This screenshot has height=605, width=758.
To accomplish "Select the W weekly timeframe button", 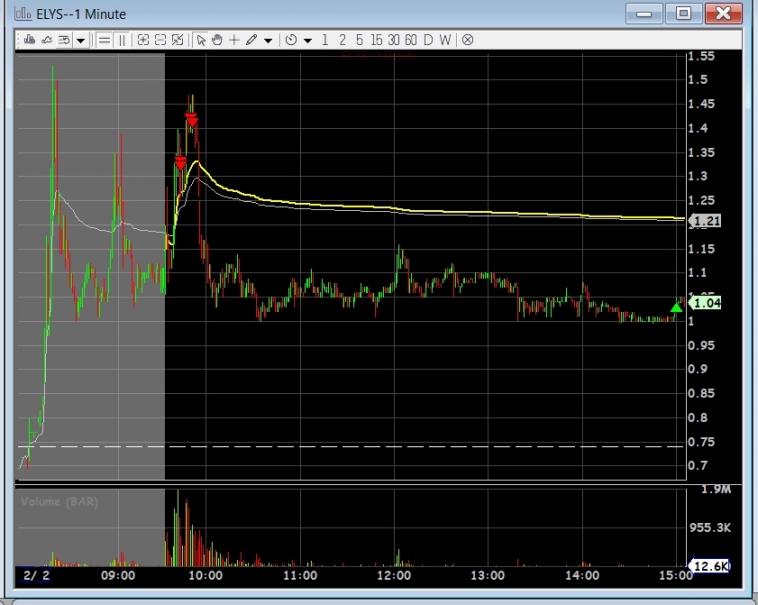I will pyautogui.click(x=445, y=40).
